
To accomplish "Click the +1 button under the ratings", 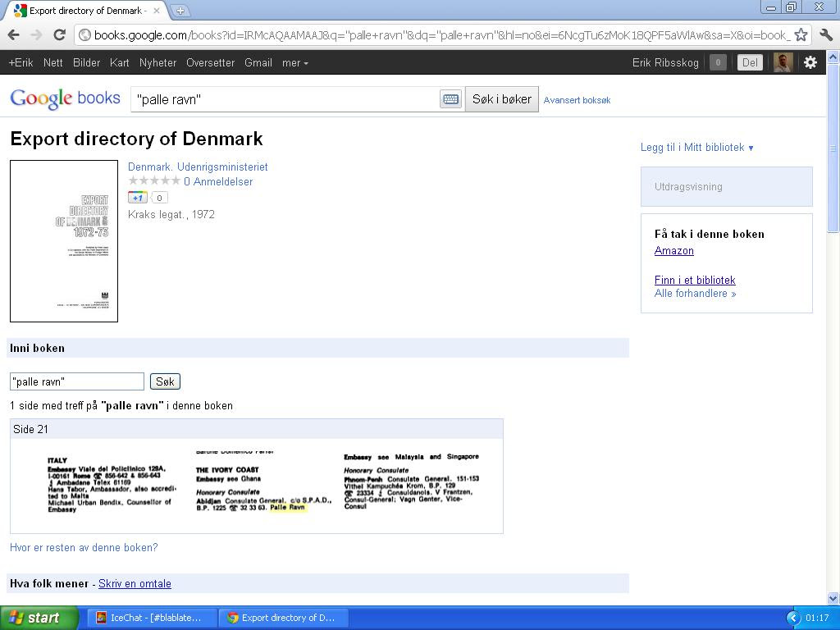I will 138,198.
